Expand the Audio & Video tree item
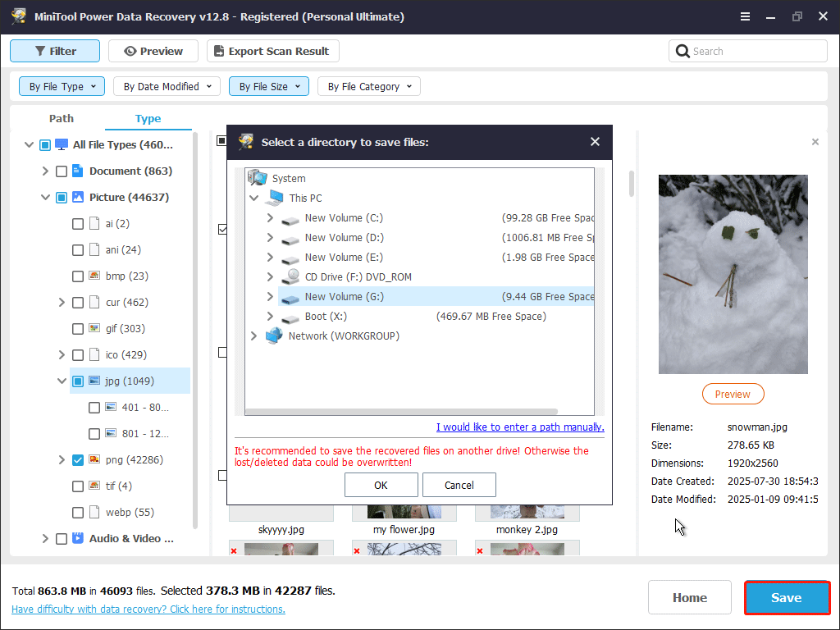The width and height of the screenshot is (840, 630). tap(45, 538)
